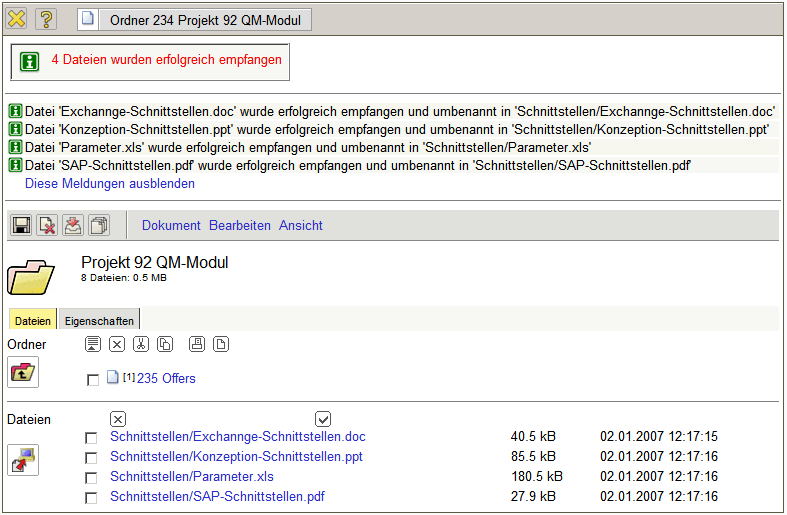The width and height of the screenshot is (787, 515).
Task: Click the upload files icon beside Dateien
Action: pyautogui.click(x=22, y=460)
